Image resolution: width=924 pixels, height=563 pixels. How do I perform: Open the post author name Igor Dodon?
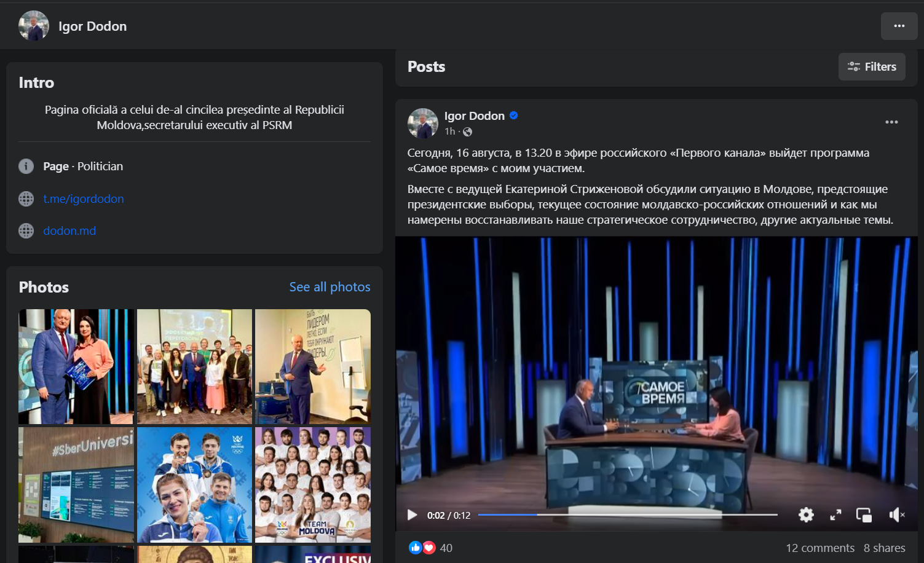point(475,116)
